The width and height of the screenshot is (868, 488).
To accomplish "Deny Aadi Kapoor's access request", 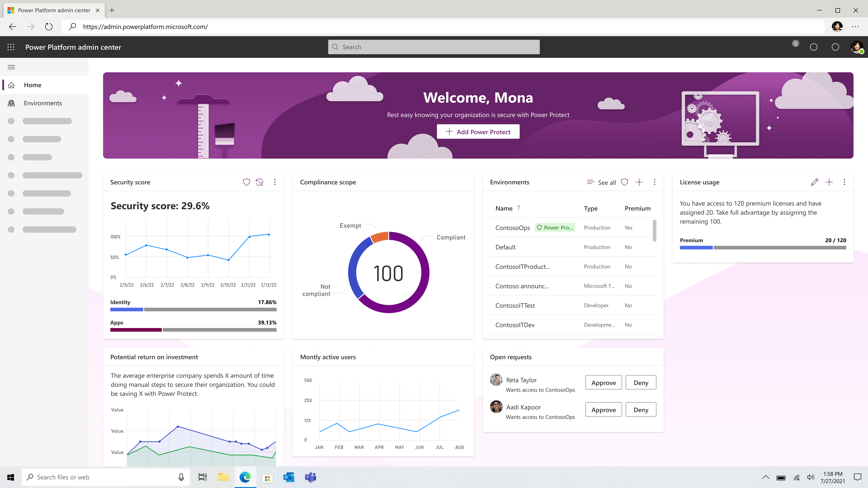I will click(x=641, y=410).
